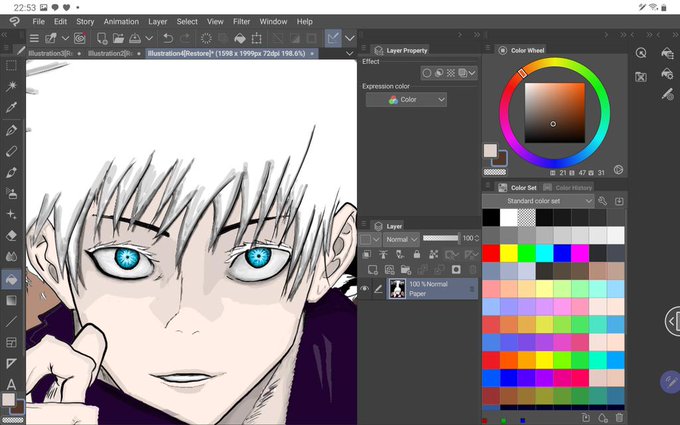
Task: Choose the Text tool letter A
Action: pyautogui.click(x=11, y=384)
